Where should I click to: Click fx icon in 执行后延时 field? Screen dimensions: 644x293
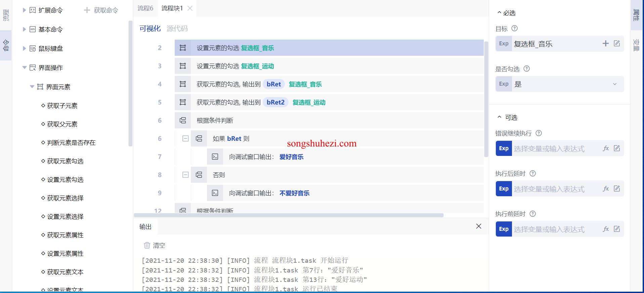click(606, 189)
